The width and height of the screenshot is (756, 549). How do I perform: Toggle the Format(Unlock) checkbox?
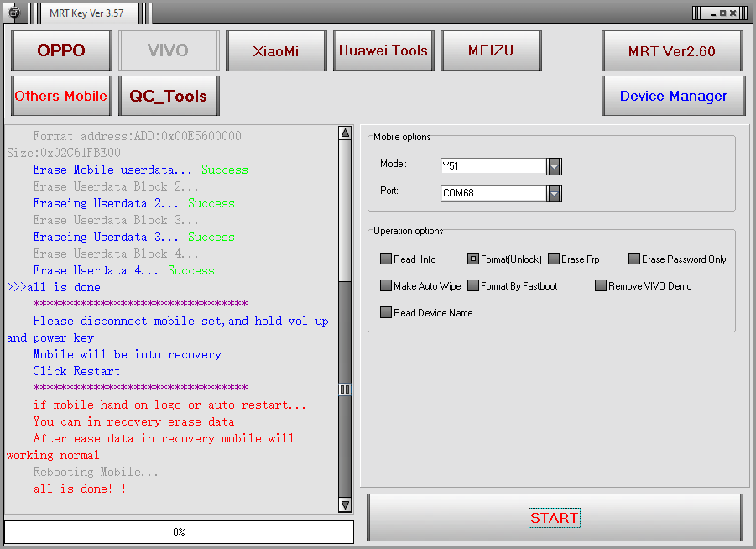(473, 259)
